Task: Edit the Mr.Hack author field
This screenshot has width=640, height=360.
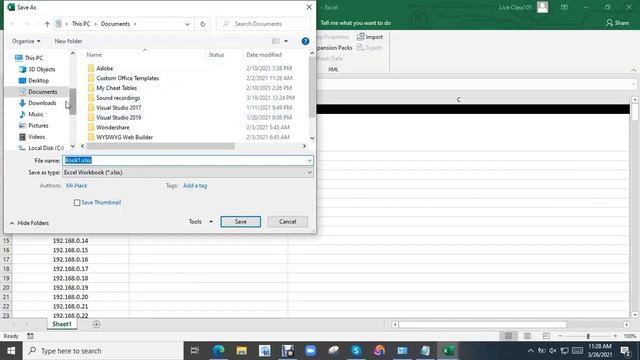Action: [76, 186]
